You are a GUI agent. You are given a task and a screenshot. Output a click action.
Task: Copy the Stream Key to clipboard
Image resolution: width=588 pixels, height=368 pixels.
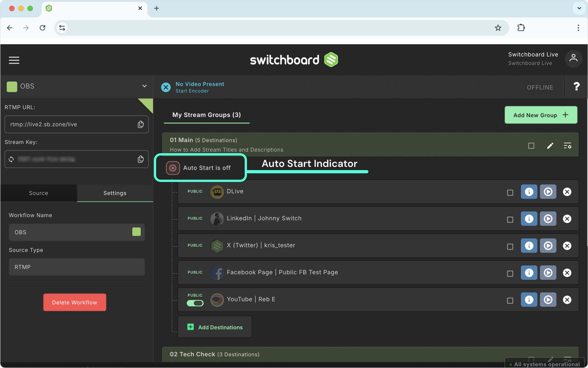141,159
